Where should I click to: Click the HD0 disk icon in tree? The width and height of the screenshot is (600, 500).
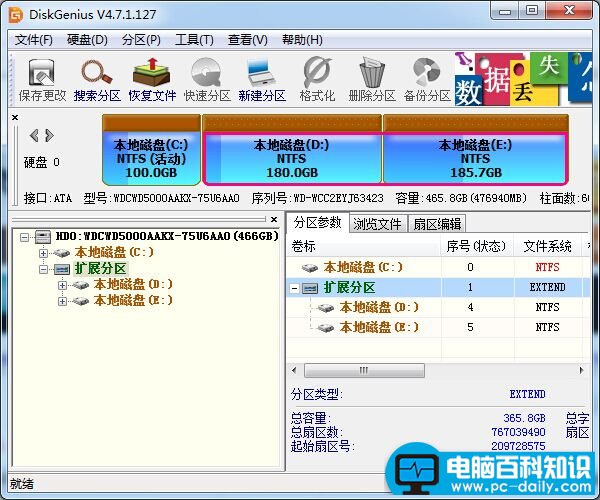43,237
